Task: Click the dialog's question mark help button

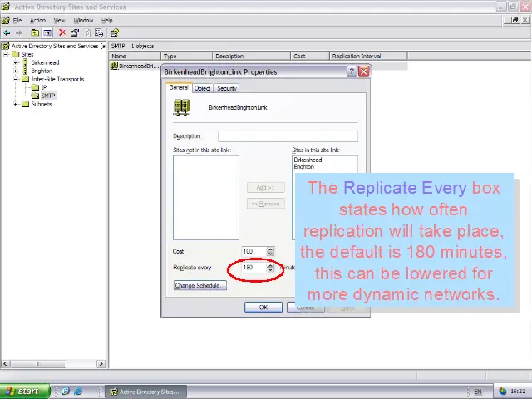Action: [352, 72]
